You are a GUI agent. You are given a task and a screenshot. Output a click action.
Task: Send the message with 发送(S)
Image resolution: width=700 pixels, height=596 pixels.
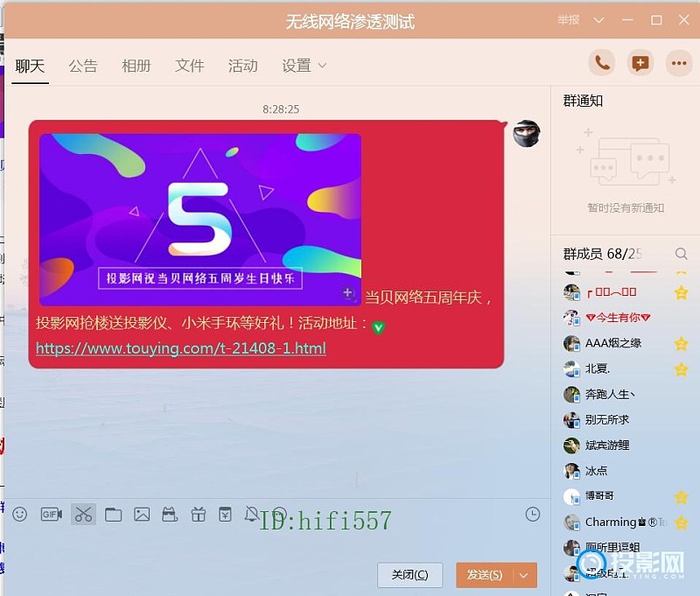click(x=485, y=575)
